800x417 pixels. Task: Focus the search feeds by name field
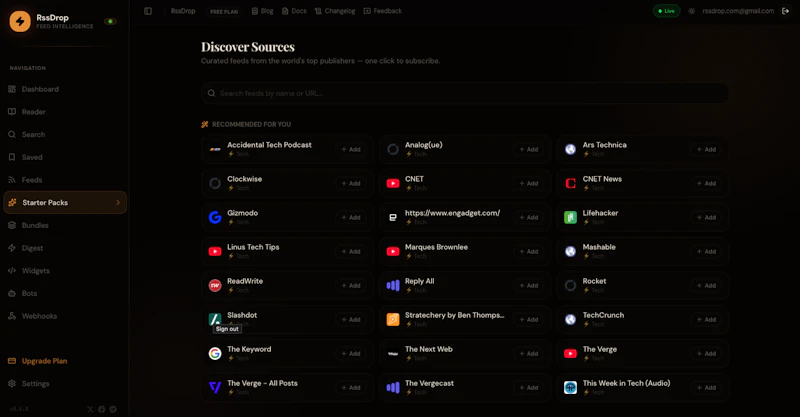click(x=464, y=93)
